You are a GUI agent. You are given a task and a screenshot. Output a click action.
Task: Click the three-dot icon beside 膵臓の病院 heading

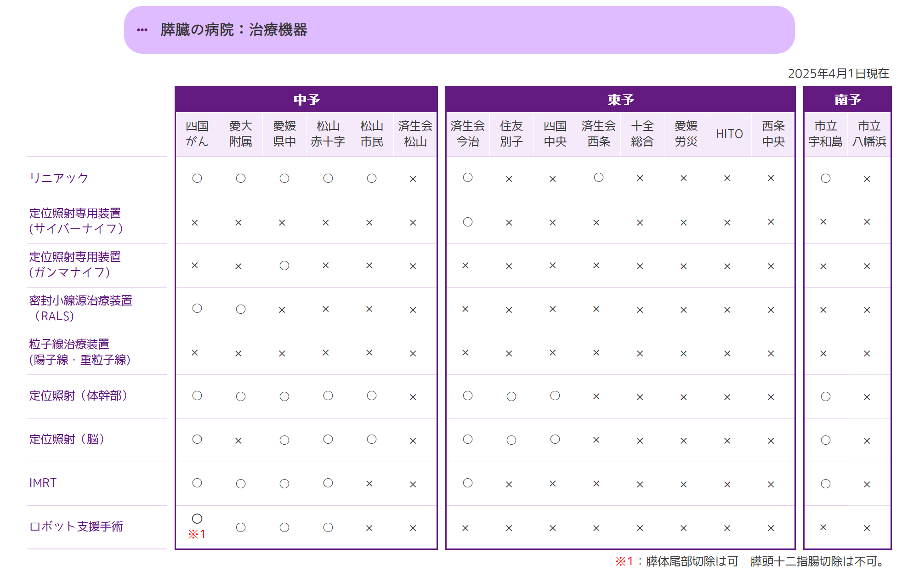coord(142,30)
